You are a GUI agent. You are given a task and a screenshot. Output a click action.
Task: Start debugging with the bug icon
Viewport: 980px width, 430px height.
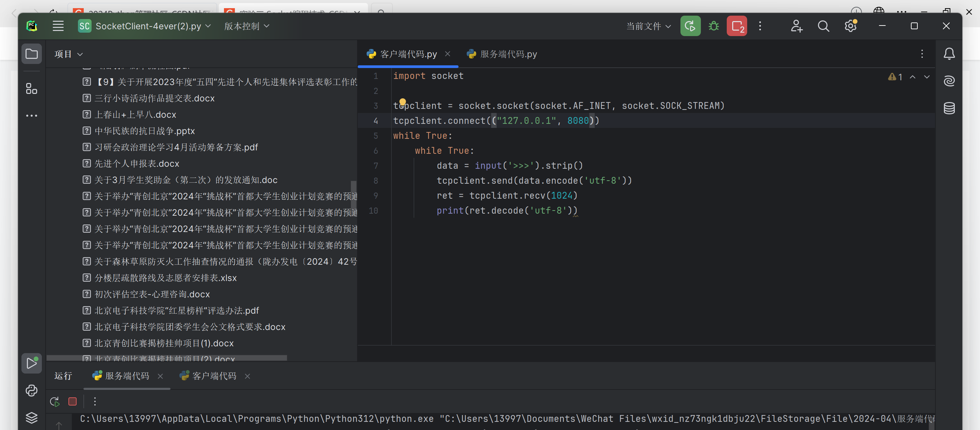pos(714,26)
